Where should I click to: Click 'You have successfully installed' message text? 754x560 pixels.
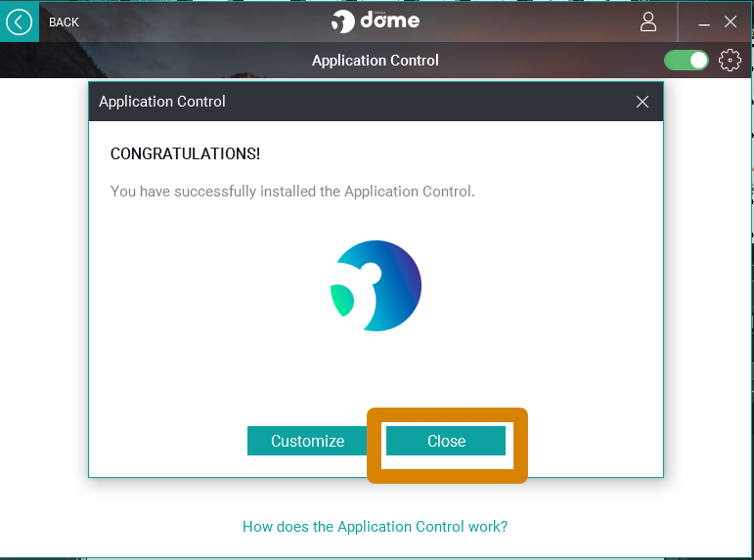tap(292, 192)
